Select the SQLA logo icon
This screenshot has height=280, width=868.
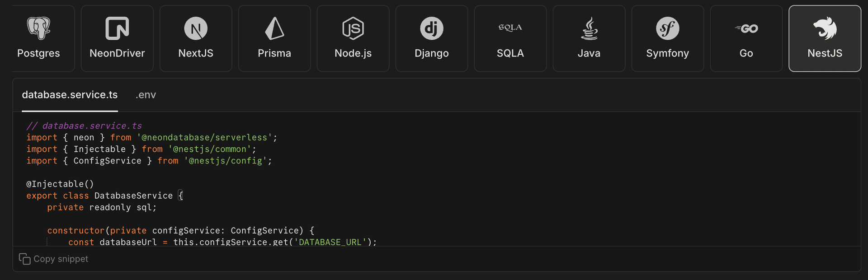click(510, 27)
